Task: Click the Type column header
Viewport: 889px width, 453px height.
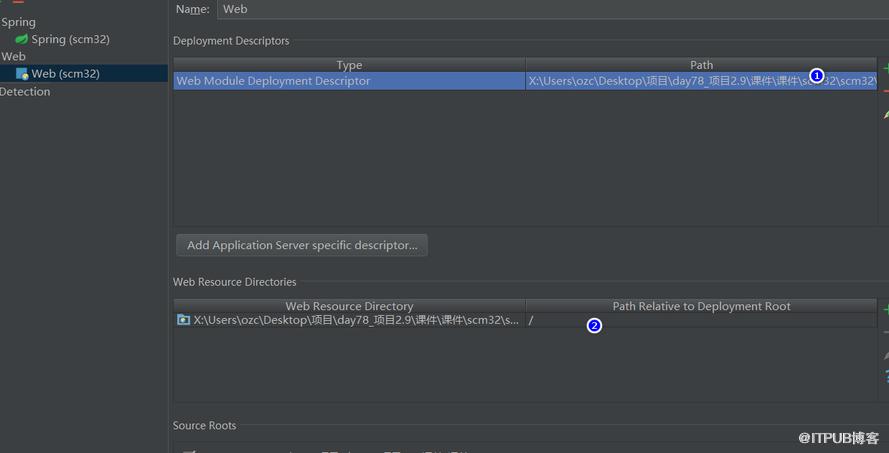Action: pos(349,65)
